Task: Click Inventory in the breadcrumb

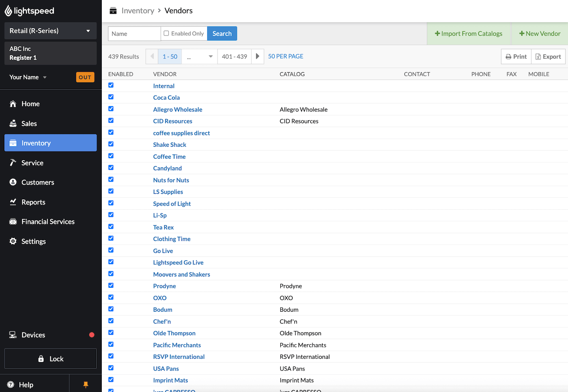Action: 138,11
